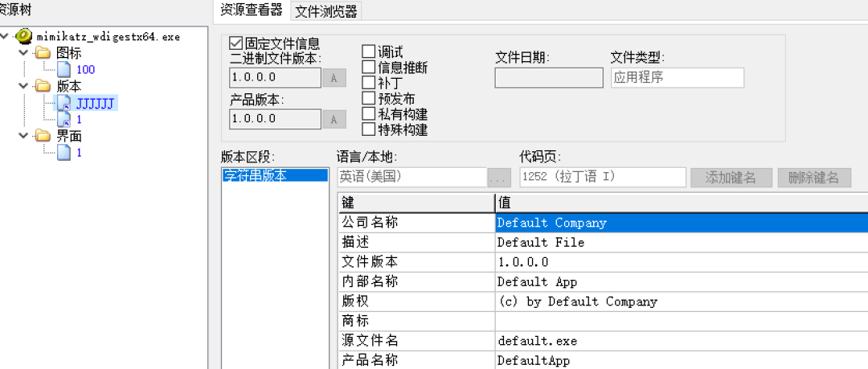
Task: Select the 图标 folder label
Action: click(x=68, y=53)
